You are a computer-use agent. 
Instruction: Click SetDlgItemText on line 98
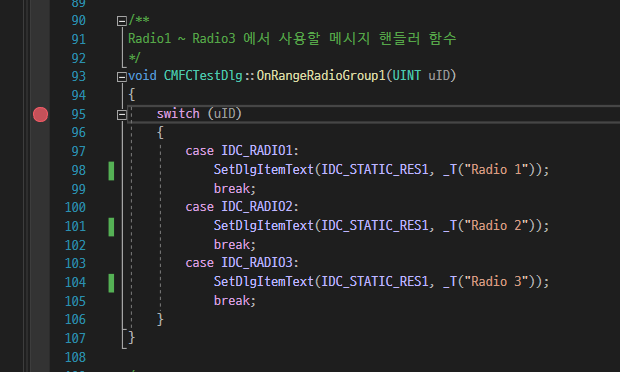pos(264,170)
